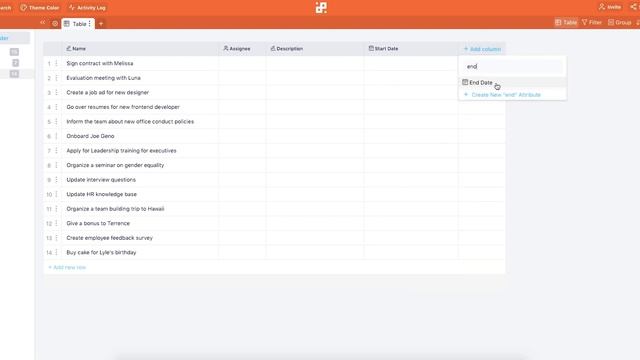This screenshot has width=640, height=360.
Task: Open the Theme Color option
Action: [40, 8]
